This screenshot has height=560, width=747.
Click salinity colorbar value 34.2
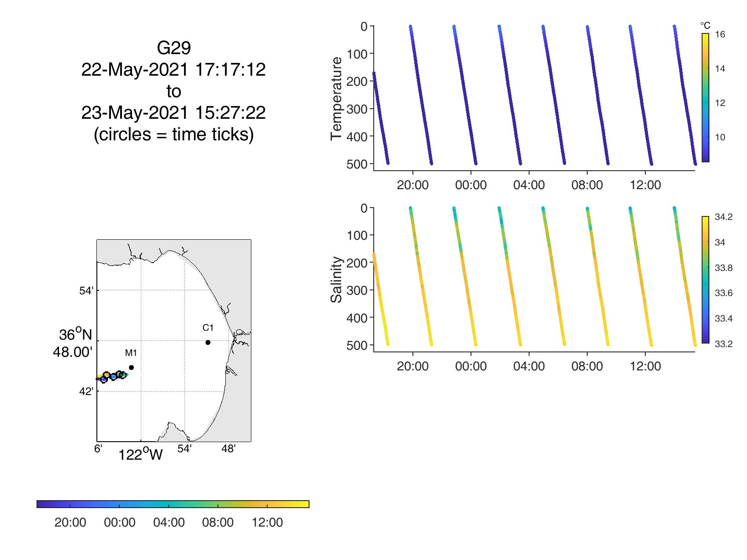tap(723, 217)
